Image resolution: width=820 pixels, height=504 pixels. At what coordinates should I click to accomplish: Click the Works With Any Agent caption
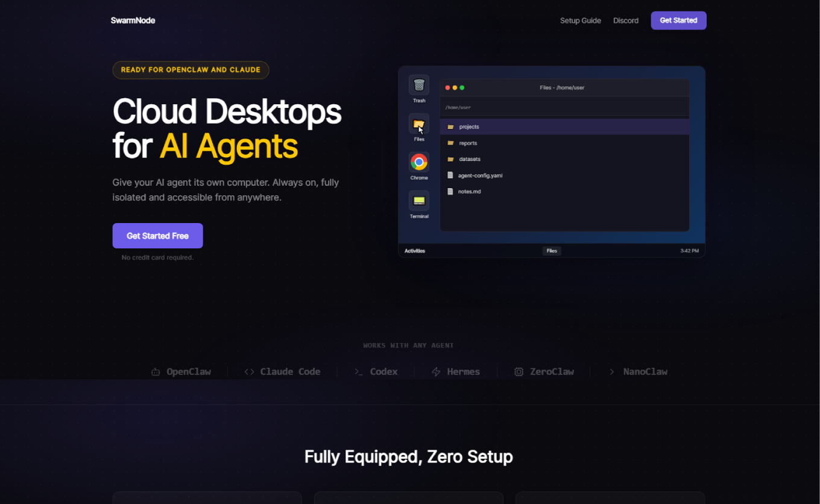408,345
